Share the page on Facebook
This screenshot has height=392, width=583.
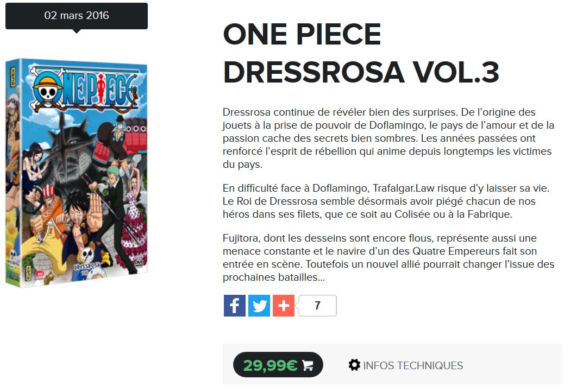tap(234, 306)
